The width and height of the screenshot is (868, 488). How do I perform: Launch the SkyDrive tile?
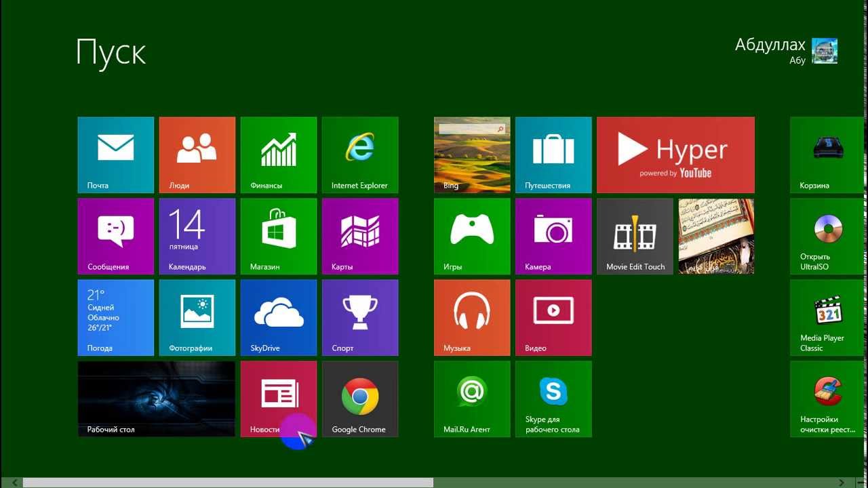point(279,318)
